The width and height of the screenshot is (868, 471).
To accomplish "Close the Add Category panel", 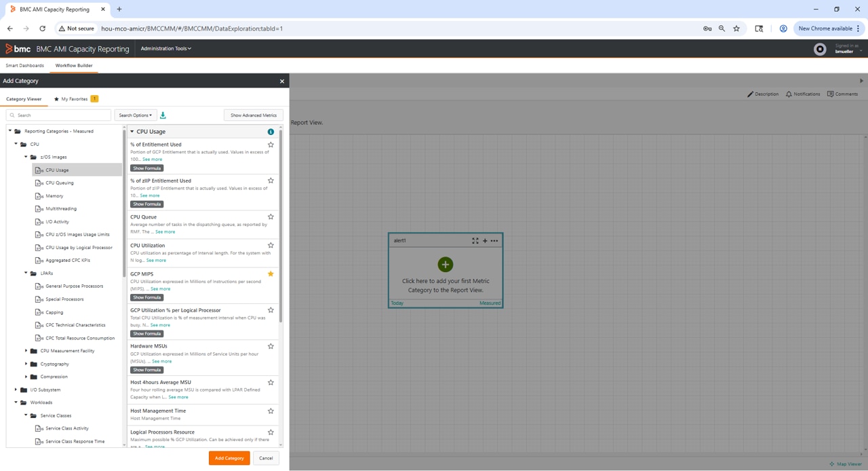I will [x=282, y=81].
